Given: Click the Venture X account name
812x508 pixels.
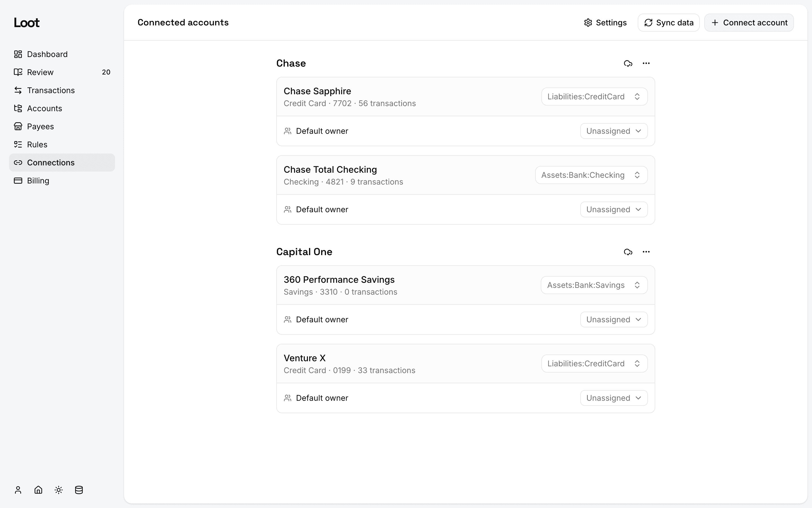Looking at the screenshot, I should pos(304,358).
